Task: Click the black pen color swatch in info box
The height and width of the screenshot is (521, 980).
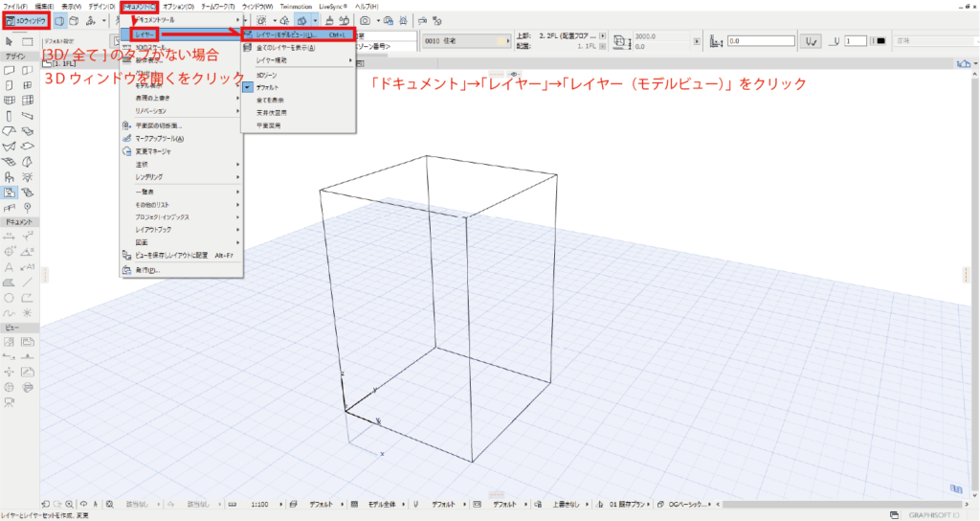Action: coord(880,41)
